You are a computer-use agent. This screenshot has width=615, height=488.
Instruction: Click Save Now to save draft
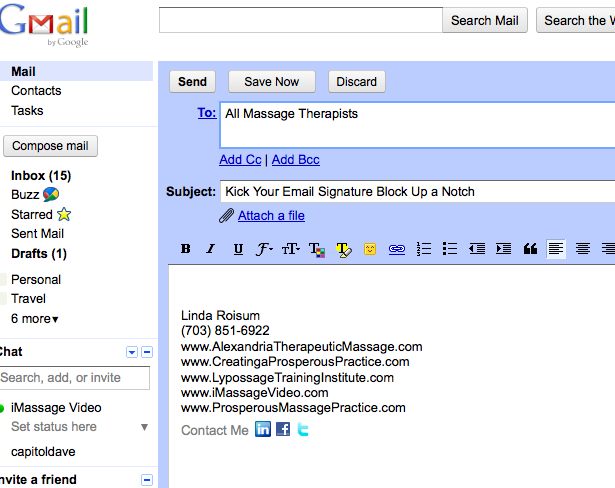(x=272, y=82)
